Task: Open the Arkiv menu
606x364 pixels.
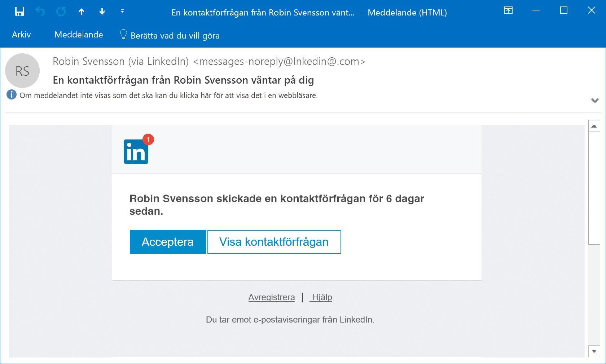Action: point(21,35)
